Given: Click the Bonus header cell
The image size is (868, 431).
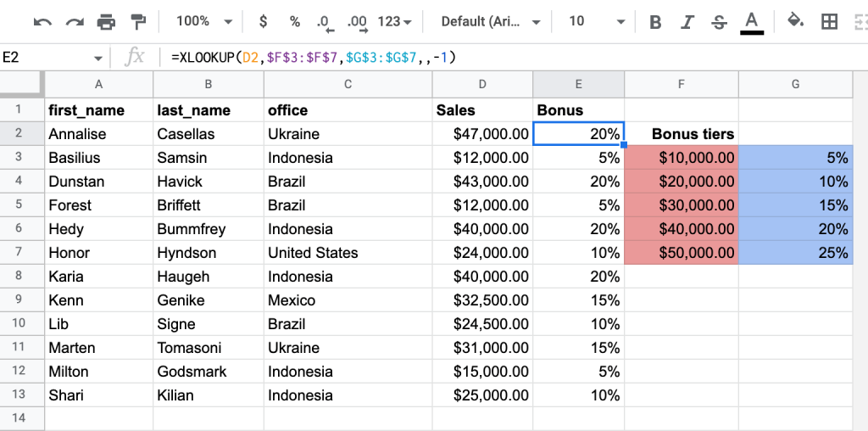Looking at the screenshot, I should click(x=578, y=110).
